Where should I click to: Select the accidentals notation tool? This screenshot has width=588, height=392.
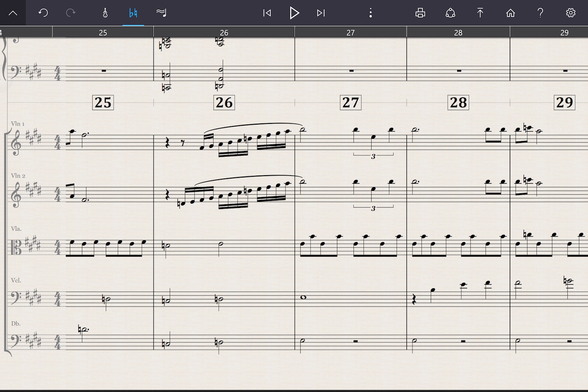click(x=133, y=13)
